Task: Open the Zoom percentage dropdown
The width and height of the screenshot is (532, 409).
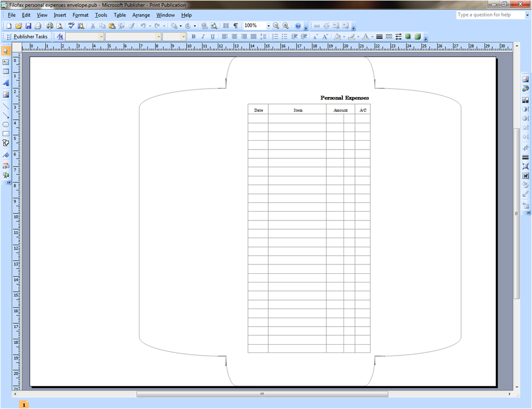Action: [x=268, y=26]
